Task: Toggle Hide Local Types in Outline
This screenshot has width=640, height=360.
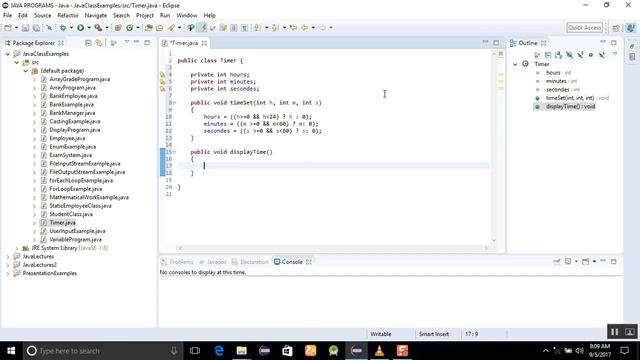Action: click(x=602, y=55)
